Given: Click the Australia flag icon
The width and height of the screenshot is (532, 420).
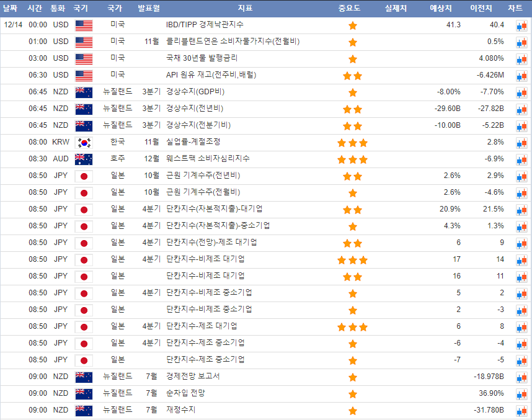Looking at the screenshot, I should 84,159.
